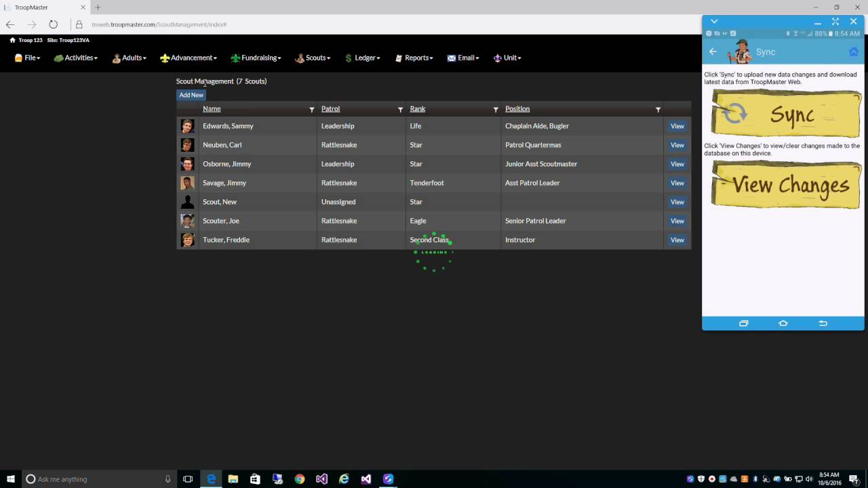View Joe Scouter's record

[677, 221]
